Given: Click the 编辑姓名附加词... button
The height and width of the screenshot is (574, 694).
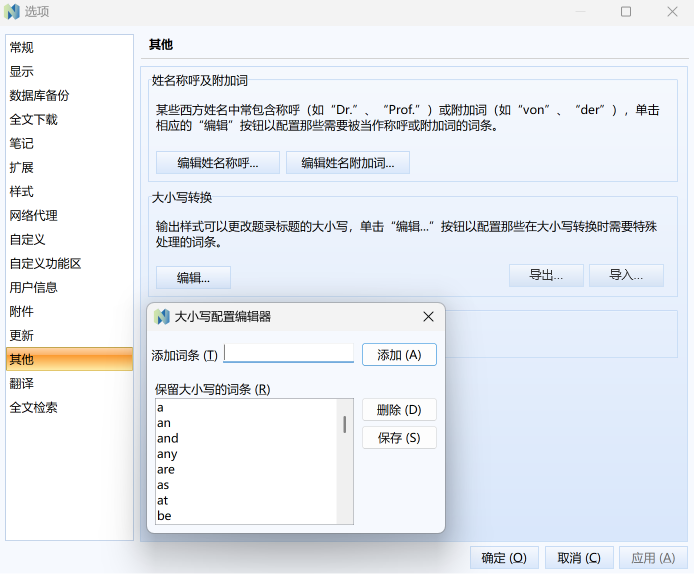Looking at the screenshot, I should [348, 163].
